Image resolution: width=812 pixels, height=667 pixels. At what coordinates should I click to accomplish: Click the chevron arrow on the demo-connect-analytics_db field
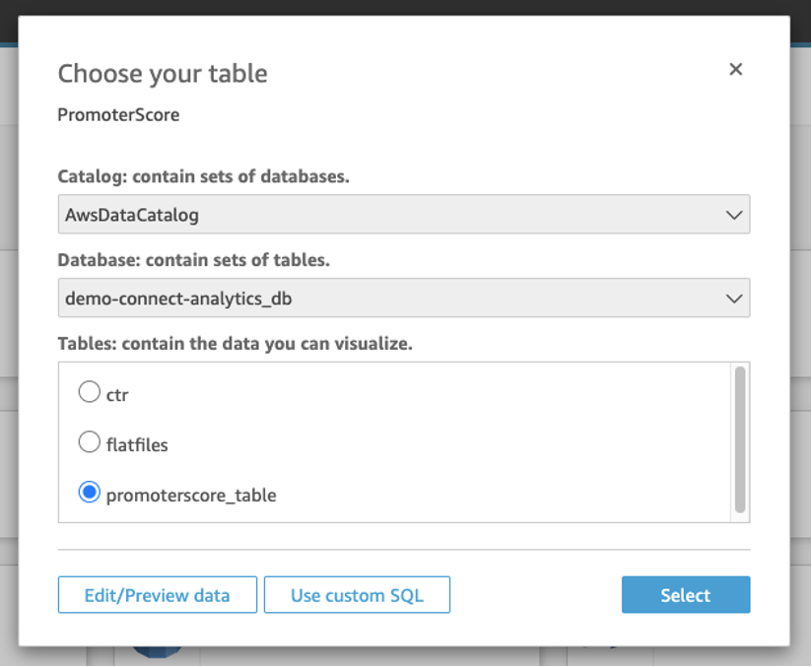734,299
